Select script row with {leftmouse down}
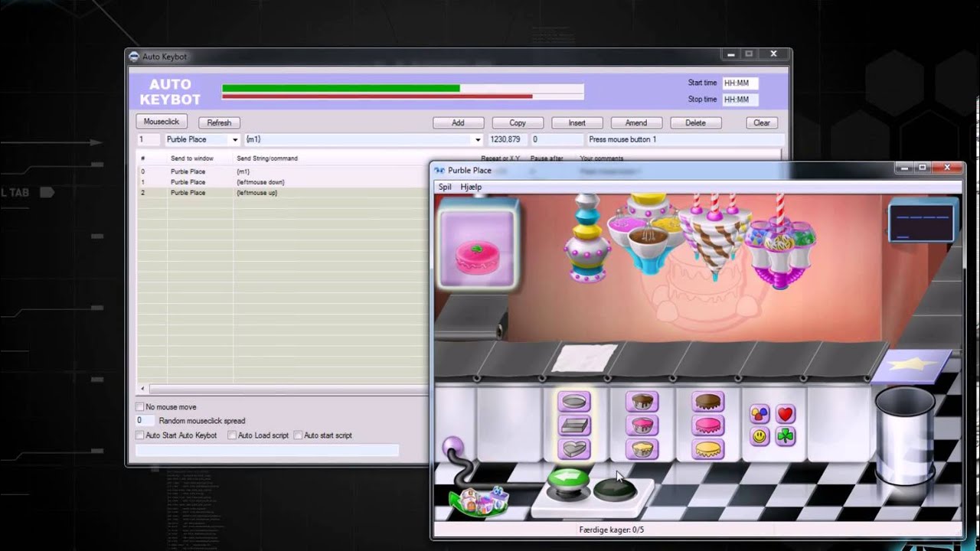The image size is (980, 551). [282, 182]
